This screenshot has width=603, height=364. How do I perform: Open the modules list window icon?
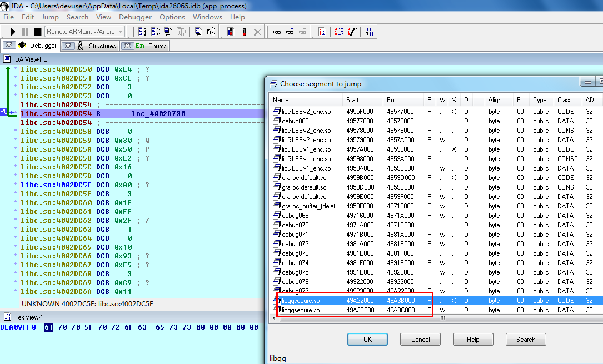coord(198,32)
